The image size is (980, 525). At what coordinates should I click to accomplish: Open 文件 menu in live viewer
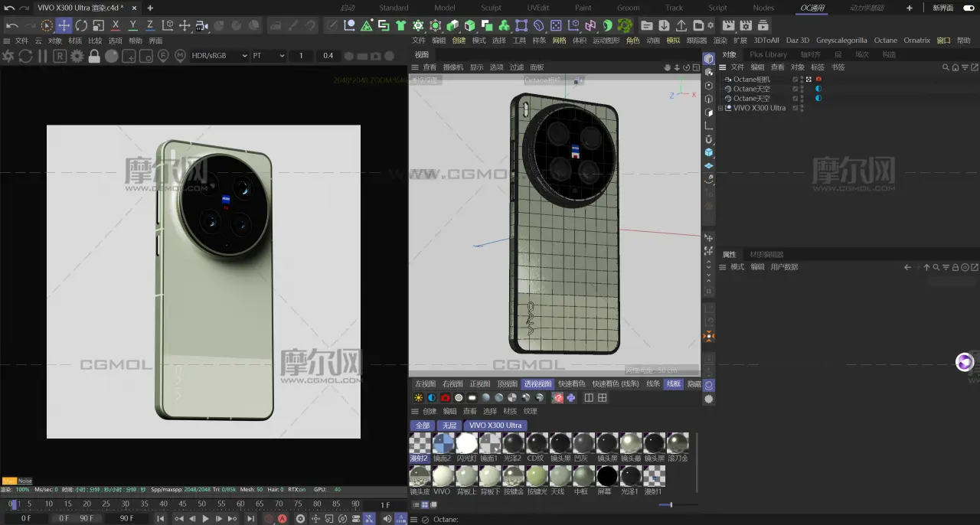tap(21, 41)
